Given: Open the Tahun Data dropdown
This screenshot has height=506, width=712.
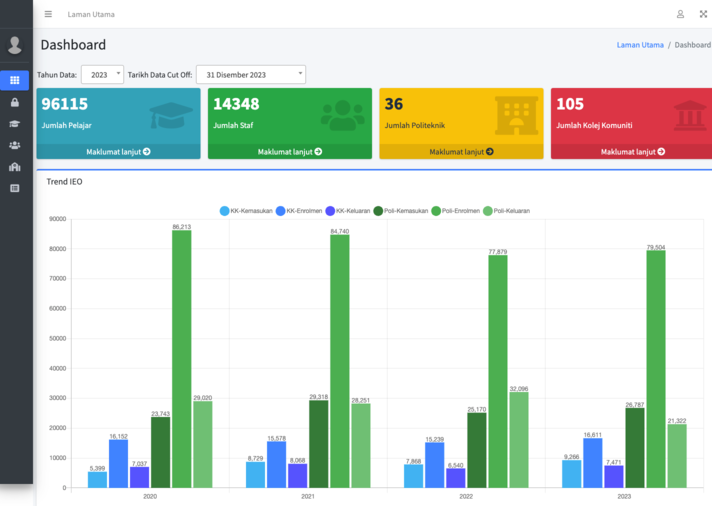Looking at the screenshot, I should (102, 75).
